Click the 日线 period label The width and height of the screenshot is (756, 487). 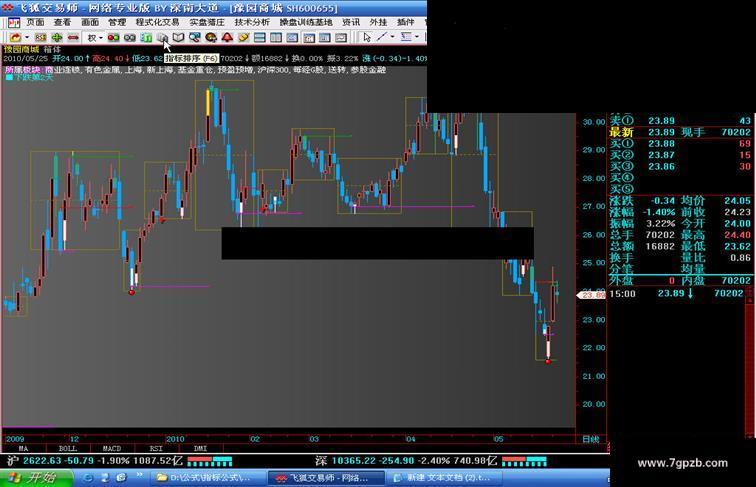(591, 439)
